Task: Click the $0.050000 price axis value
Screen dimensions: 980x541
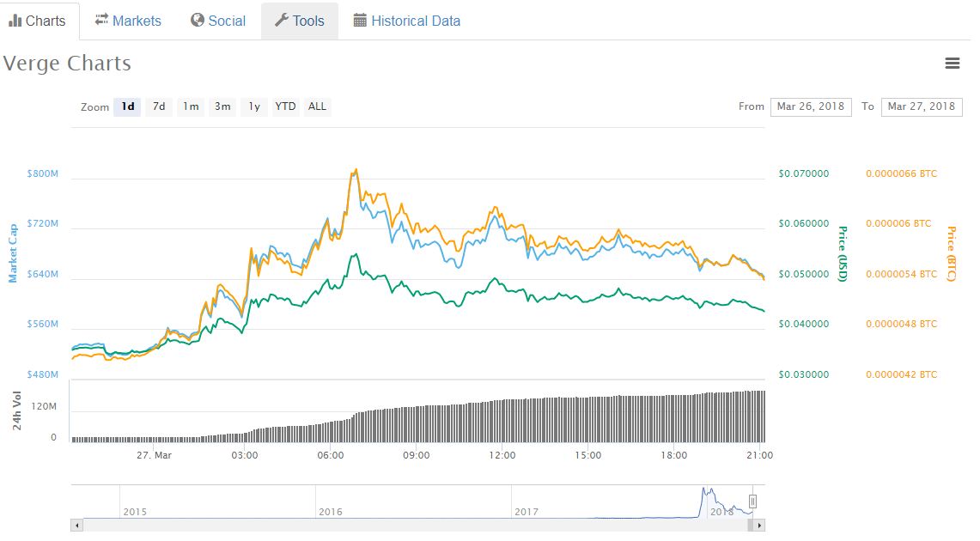Action: [804, 274]
